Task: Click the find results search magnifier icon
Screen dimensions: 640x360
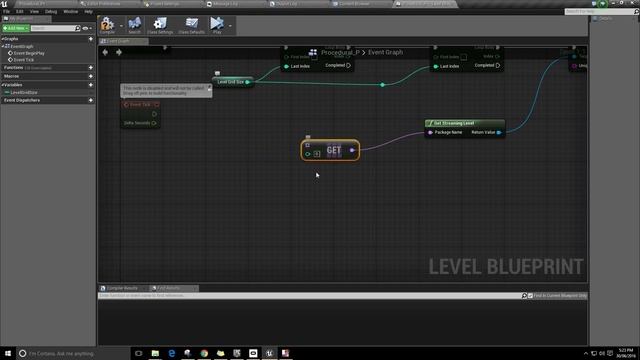Action: click(x=524, y=296)
